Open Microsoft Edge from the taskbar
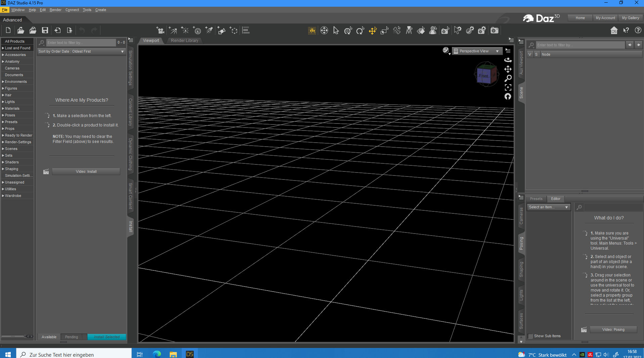The width and height of the screenshot is (644, 358). coord(157,354)
